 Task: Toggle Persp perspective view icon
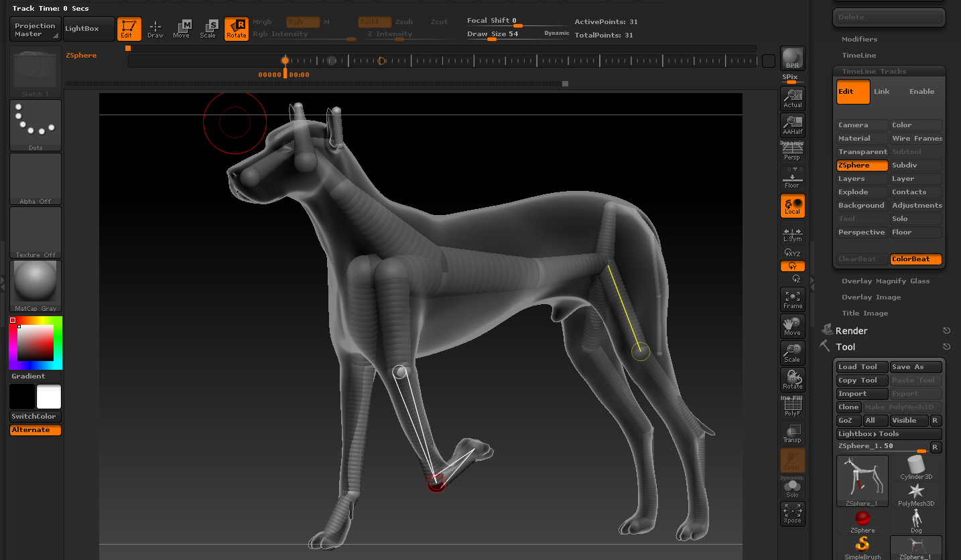[x=792, y=152]
